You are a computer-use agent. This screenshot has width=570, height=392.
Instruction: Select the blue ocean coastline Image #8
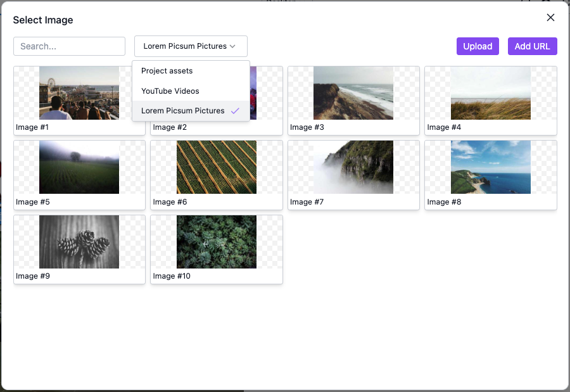pyautogui.click(x=490, y=167)
